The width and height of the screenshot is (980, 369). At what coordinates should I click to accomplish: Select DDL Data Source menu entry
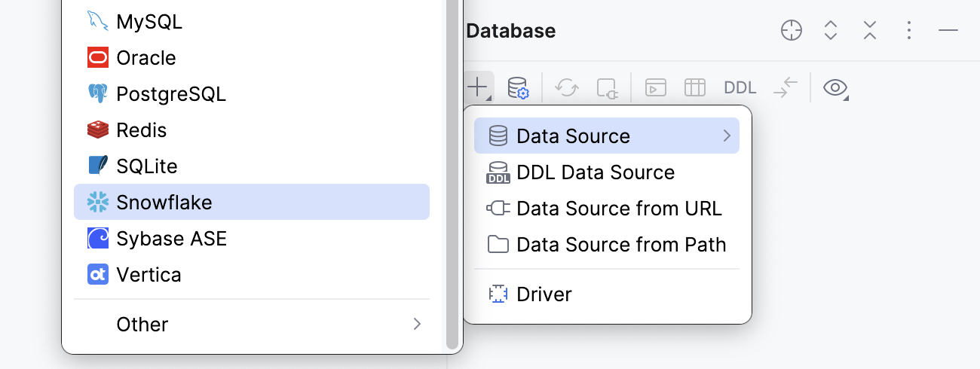(x=596, y=172)
